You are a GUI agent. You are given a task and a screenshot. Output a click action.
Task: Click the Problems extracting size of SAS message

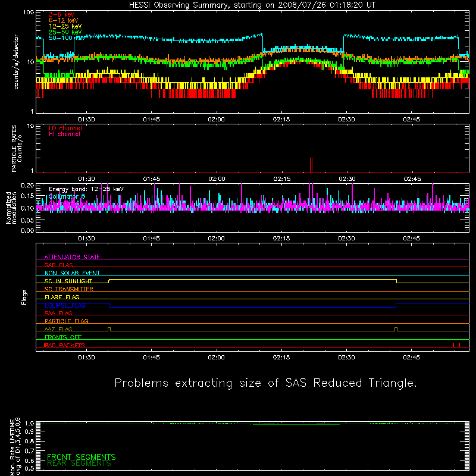[x=265, y=383]
